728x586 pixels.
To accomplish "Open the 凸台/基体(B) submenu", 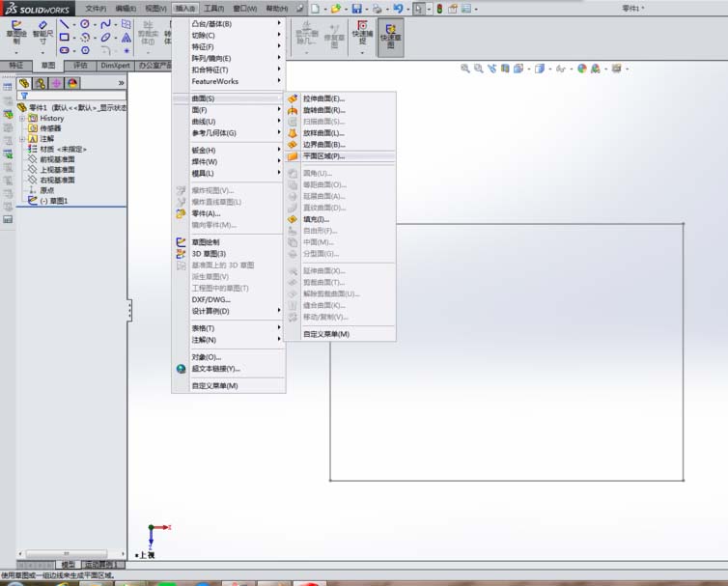I will [x=229, y=24].
